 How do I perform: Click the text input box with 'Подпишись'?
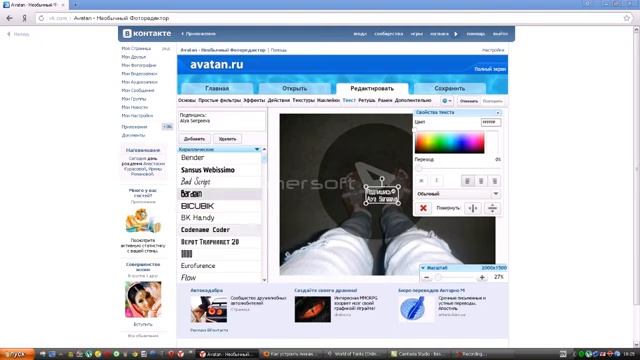click(x=222, y=121)
